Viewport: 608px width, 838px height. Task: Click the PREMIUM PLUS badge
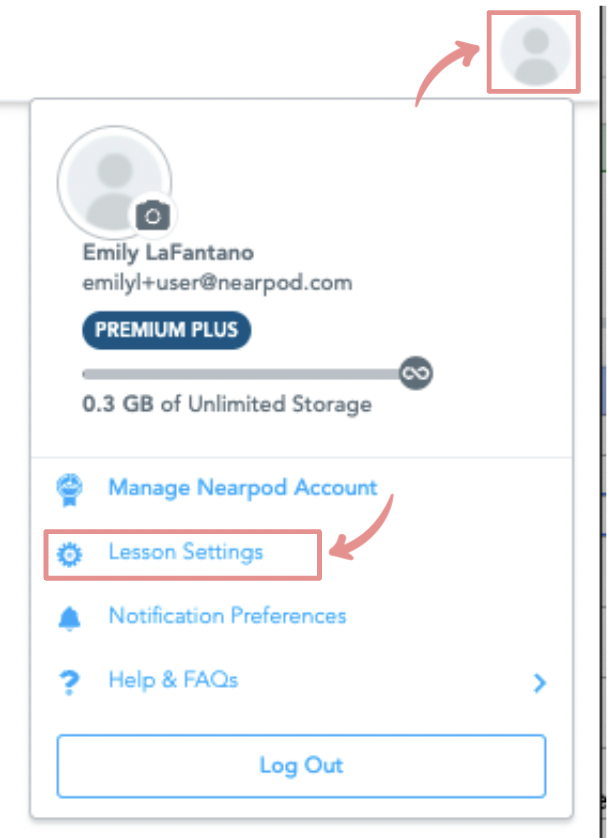click(166, 330)
